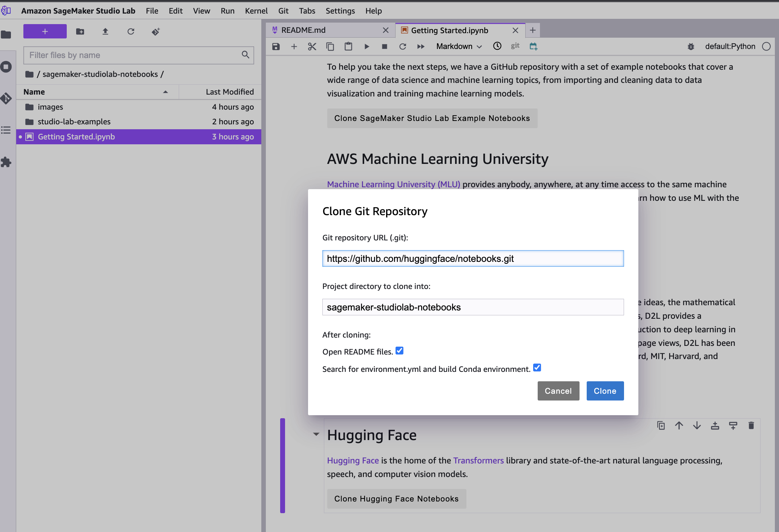The image size is (779, 532).
Task: Add a new launcher tab
Action: tap(532, 30)
